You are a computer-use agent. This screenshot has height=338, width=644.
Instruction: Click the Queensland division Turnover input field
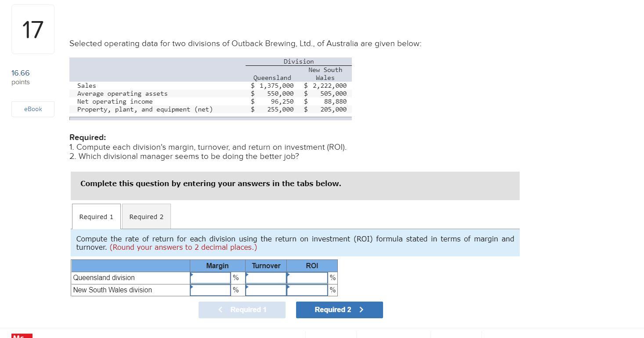(x=266, y=277)
